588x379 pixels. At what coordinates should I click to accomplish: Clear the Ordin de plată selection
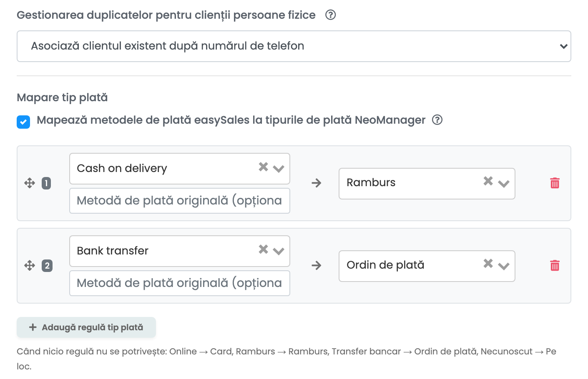(488, 263)
